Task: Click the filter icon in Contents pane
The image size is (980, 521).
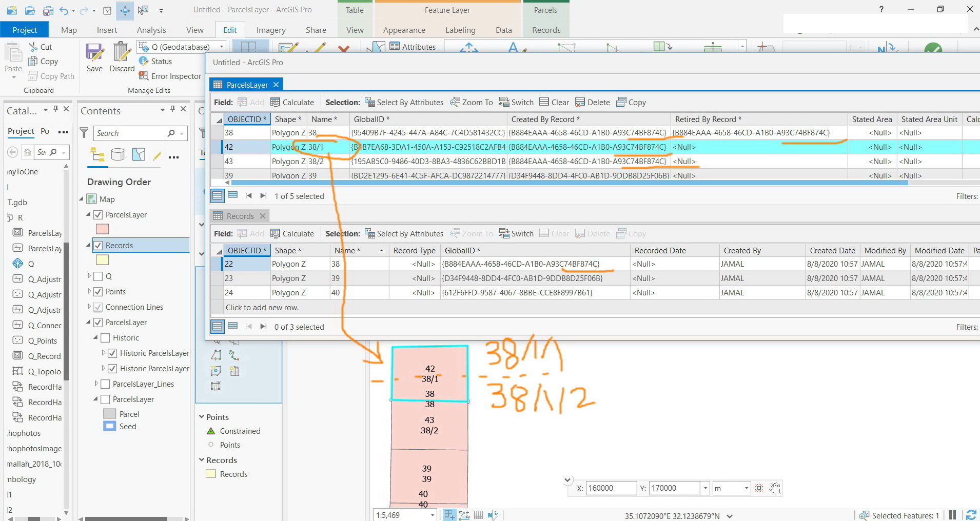Action: tap(84, 133)
